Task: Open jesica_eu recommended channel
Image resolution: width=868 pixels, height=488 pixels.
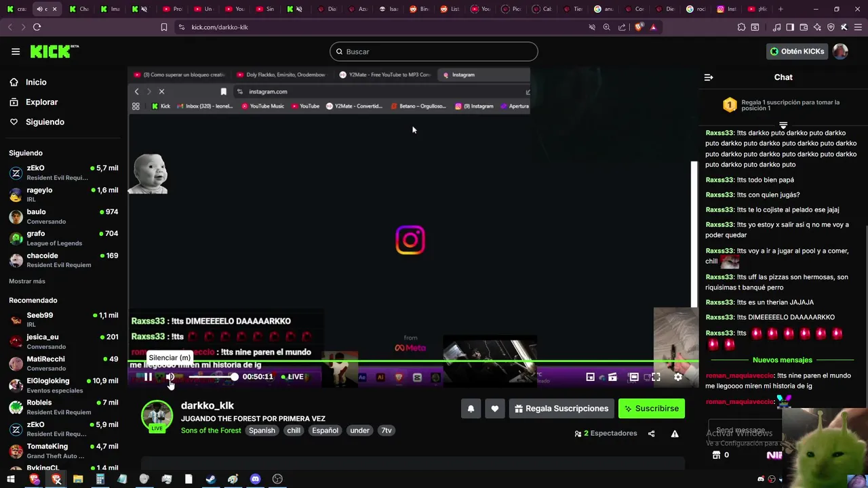Action: click(64, 342)
